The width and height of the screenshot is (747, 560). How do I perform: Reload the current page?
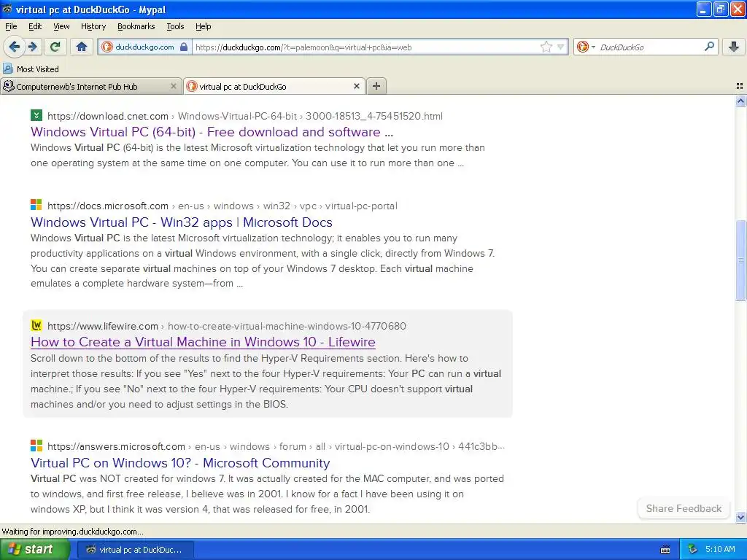pos(55,47)
